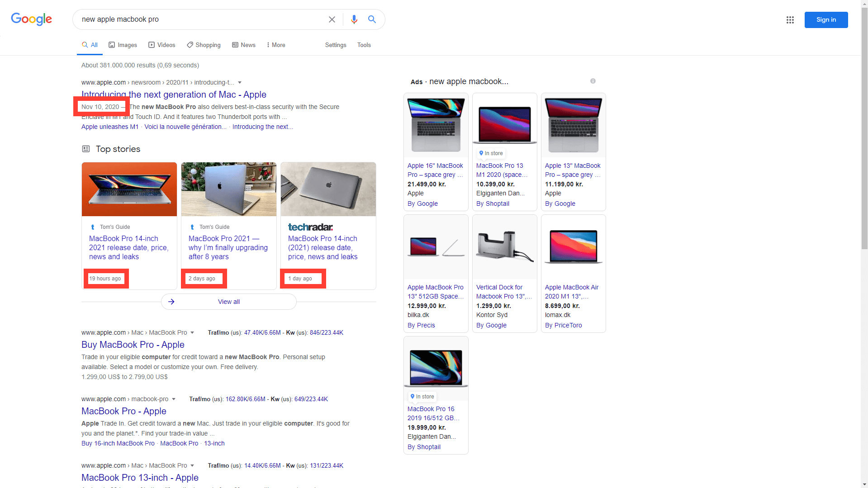Open the 'MacBook Pro 16 2019 16/512 GB' ad title

pyautogui.click(x=433, y=413)
